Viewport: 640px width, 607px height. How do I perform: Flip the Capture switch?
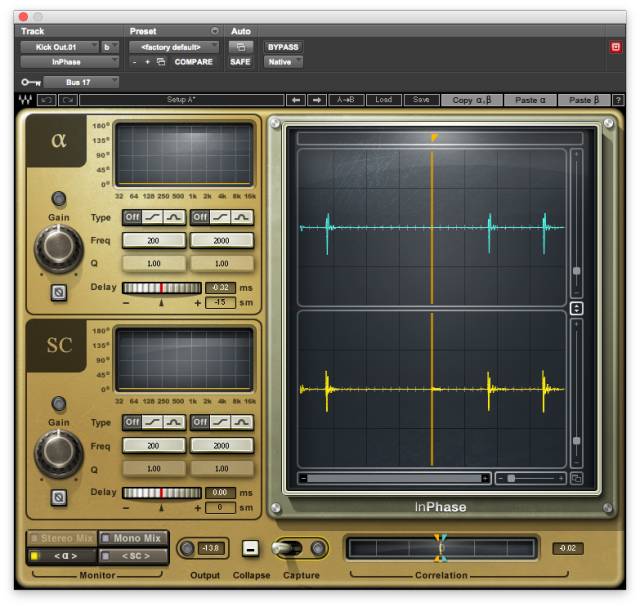[287, 548]
